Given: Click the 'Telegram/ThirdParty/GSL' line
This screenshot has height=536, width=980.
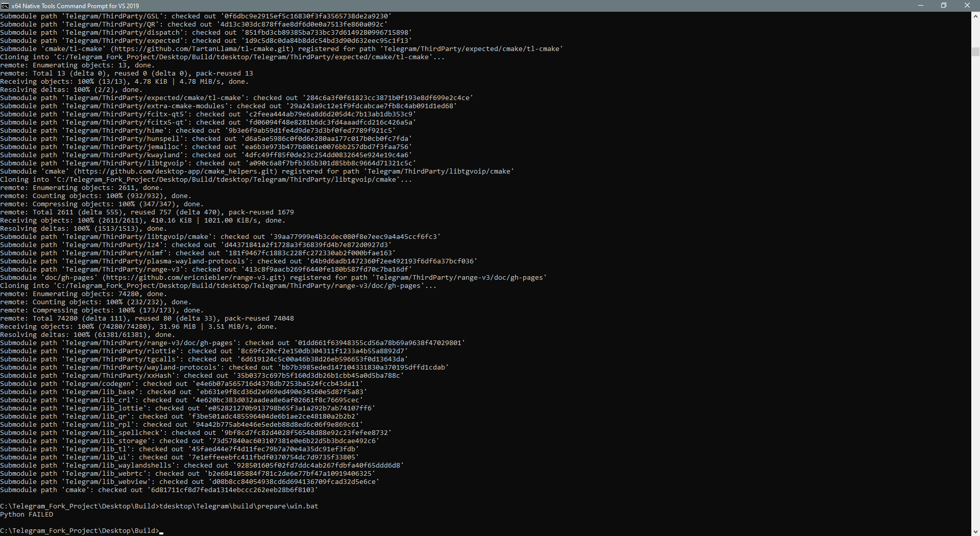Looking at the screenshot, I should pyautogui.click(x=196, y=16).
